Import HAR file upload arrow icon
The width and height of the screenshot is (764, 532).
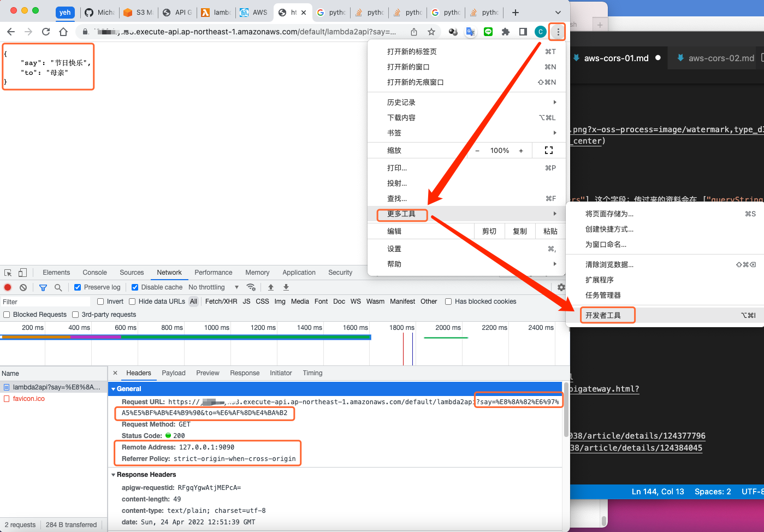[x=271, y=287]
